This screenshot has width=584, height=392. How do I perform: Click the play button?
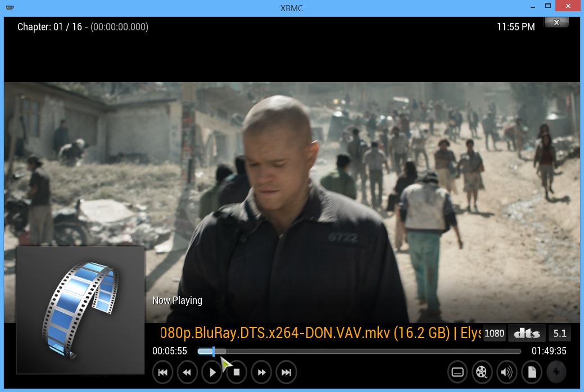point(212,372)
